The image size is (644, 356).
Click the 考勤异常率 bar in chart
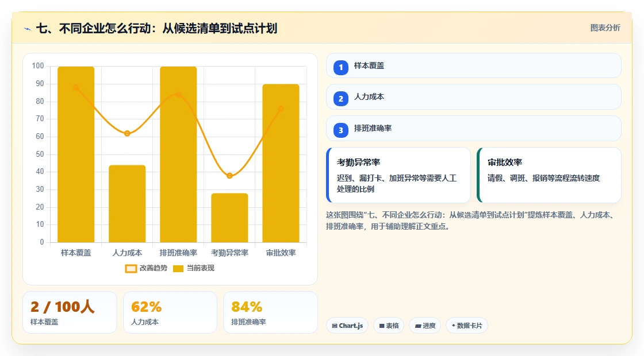[x=229, y=218]
